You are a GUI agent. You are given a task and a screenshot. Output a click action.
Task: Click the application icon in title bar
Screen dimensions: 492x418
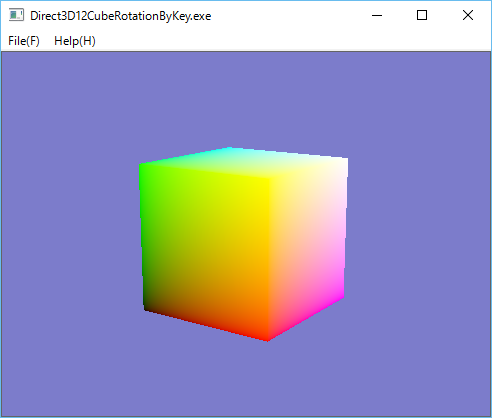pos(16,15)
